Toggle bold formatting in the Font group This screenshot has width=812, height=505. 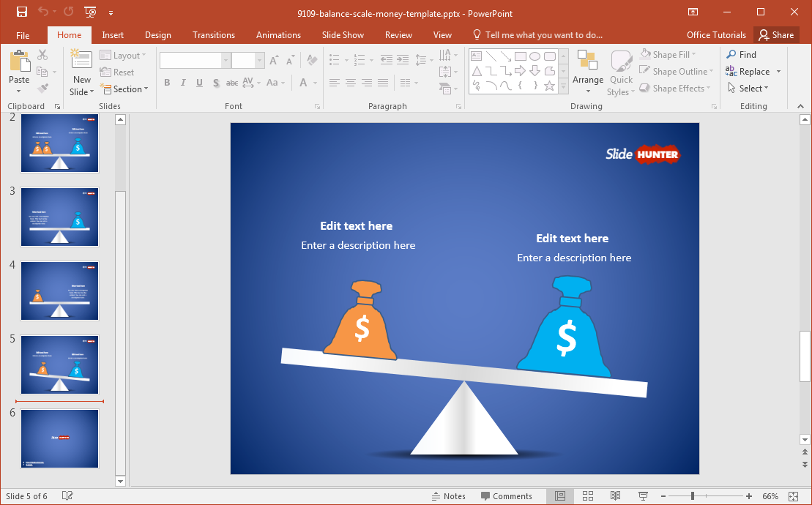[x=167, y=82]
